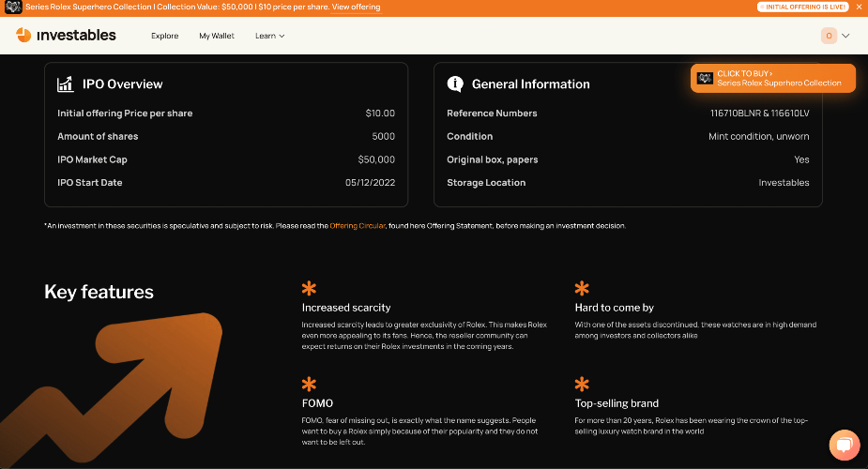Viewport: 868px width, 469px height.
Task: Click the asterisk icon above Increased scarcity
Action: pos(309,288)
